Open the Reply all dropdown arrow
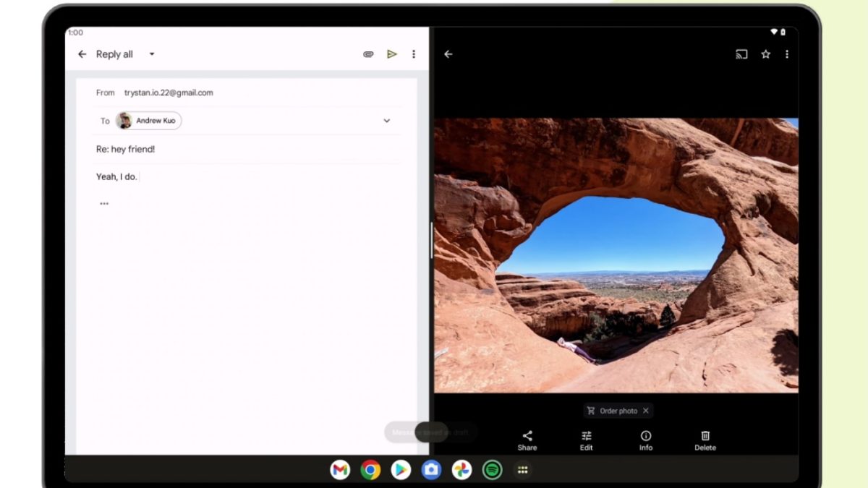This screenshot has height=488, width=868. click(152, 54)
